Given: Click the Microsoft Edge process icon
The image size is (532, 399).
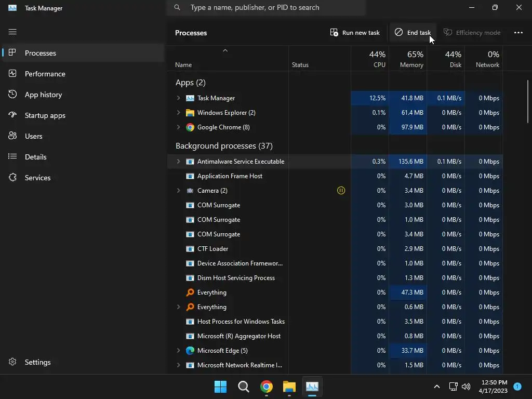Looking at the screenshot, I should [190, 351].
